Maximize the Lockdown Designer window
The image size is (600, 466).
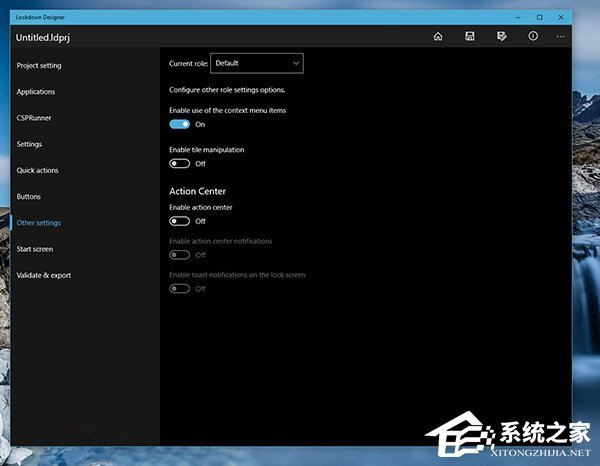540,17
